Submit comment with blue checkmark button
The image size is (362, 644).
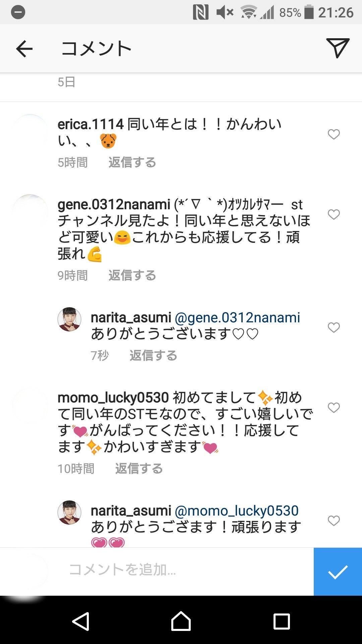[x=338, y=572]
